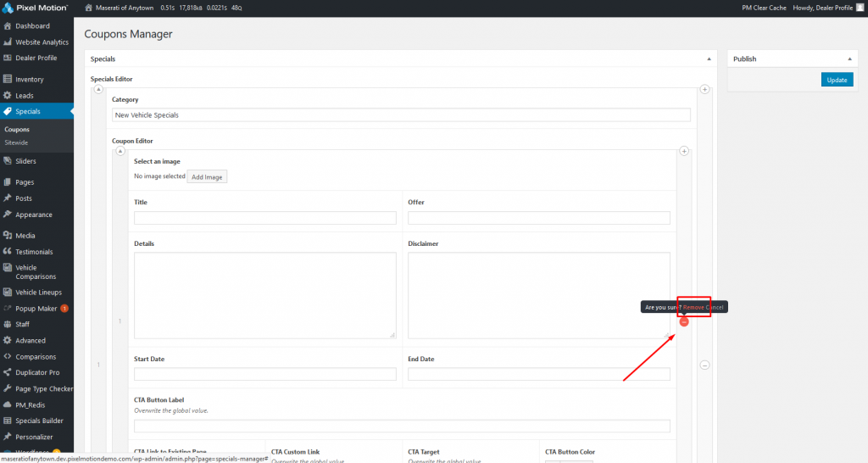Open the Leads section
Viewport: 868px width, 463px height.
[x=25, y=96]
